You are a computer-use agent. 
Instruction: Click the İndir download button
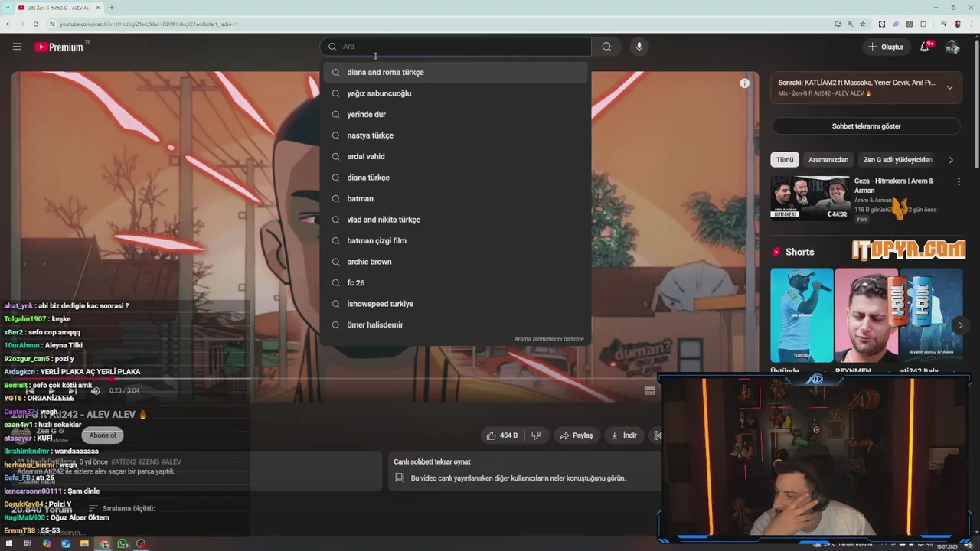624,435
